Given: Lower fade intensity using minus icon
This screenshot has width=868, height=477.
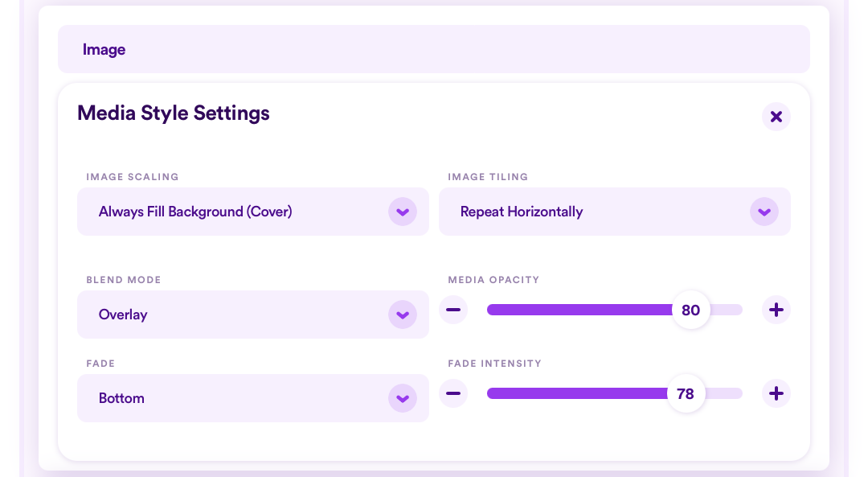Looking at the screenshot, I should tap(453, 393).
